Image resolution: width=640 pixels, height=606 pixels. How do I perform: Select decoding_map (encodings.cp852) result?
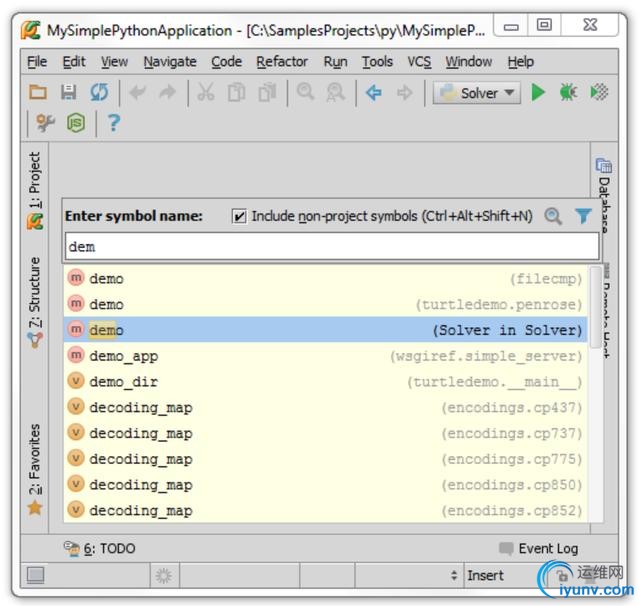(x=325, y=510)
